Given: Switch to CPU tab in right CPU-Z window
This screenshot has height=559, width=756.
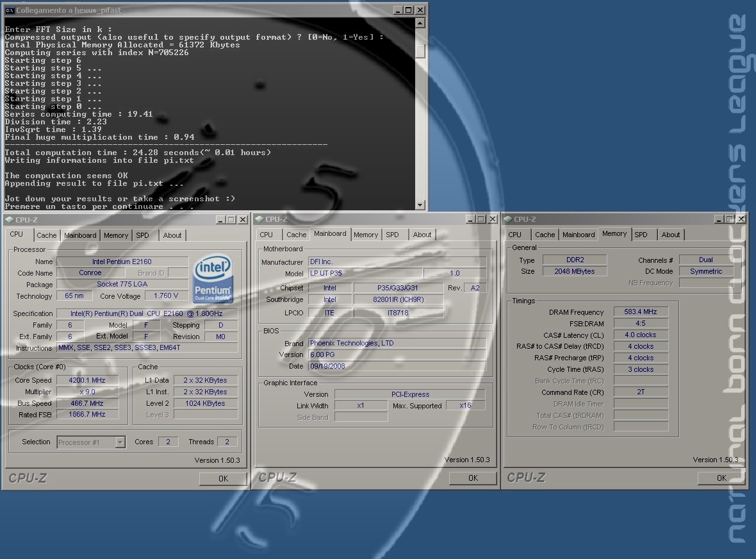Looking at the screenshot, I should click(x=515, y=235).
